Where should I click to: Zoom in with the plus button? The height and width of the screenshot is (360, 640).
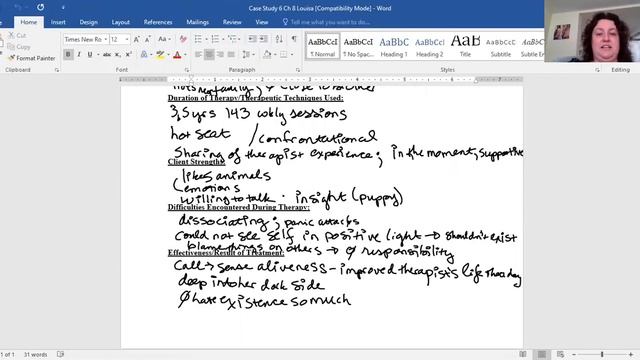tap(631, 355)
